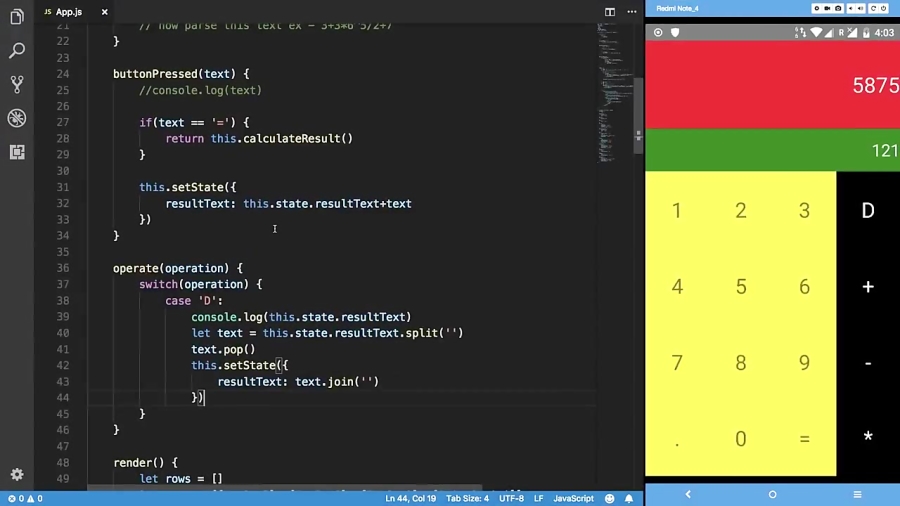Click the first circular icon in emulator toolbar
900x506 pixels.
pos(816,8)
